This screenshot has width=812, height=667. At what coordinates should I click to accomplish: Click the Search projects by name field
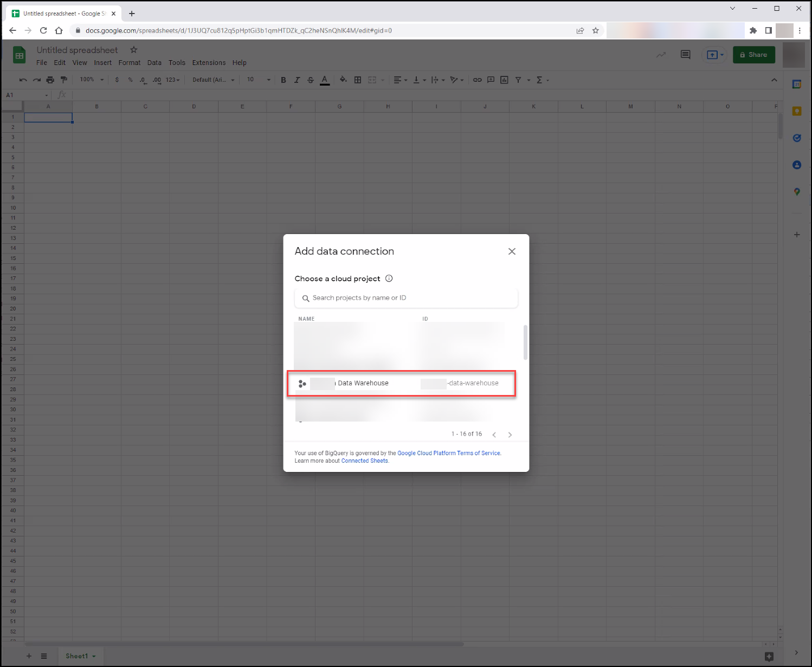pyautogui.click(x=406, y=298)
